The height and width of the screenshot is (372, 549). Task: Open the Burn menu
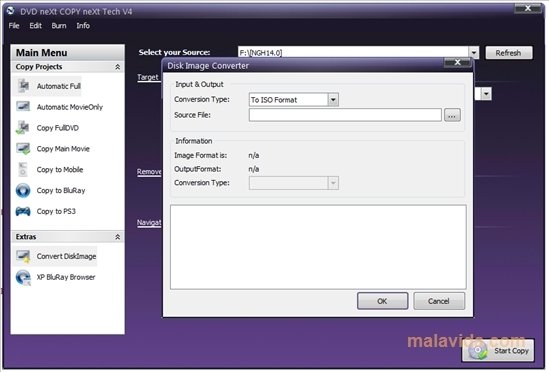pyautogui.click(x=59, y=26)
